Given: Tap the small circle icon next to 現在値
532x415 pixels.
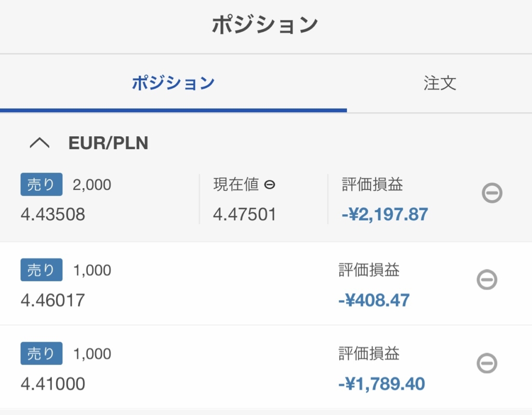Looking at the screenshot, I should [269, 185].
